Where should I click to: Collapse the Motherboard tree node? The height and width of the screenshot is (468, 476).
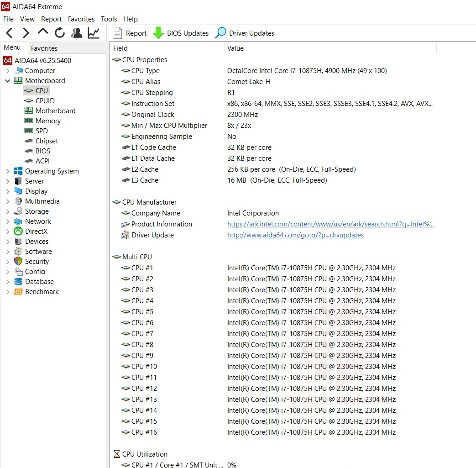[8, 81]
